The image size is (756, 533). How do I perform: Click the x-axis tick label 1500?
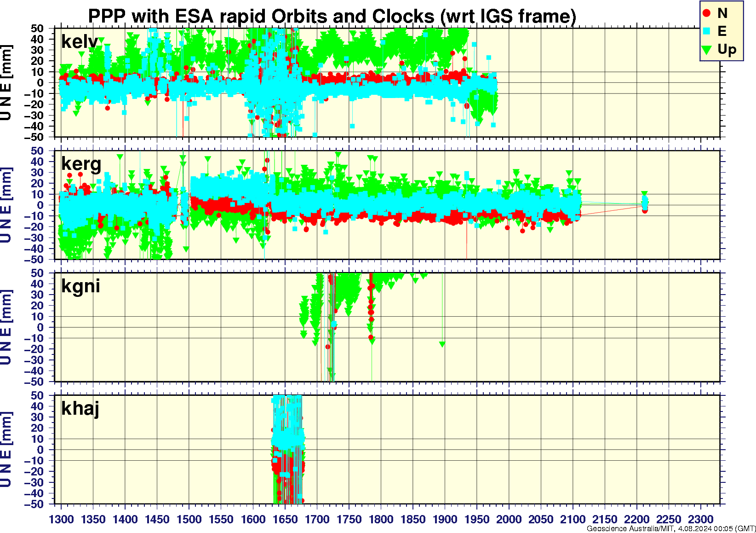point(189,519)
